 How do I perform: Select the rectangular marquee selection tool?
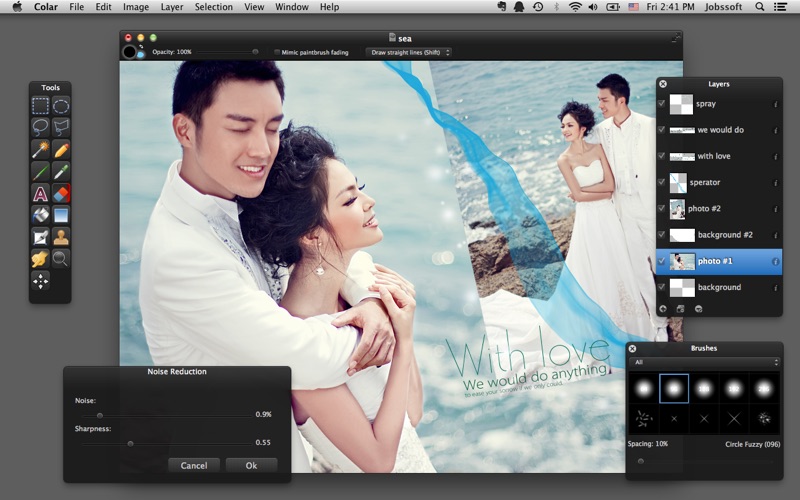coord(40,106)
